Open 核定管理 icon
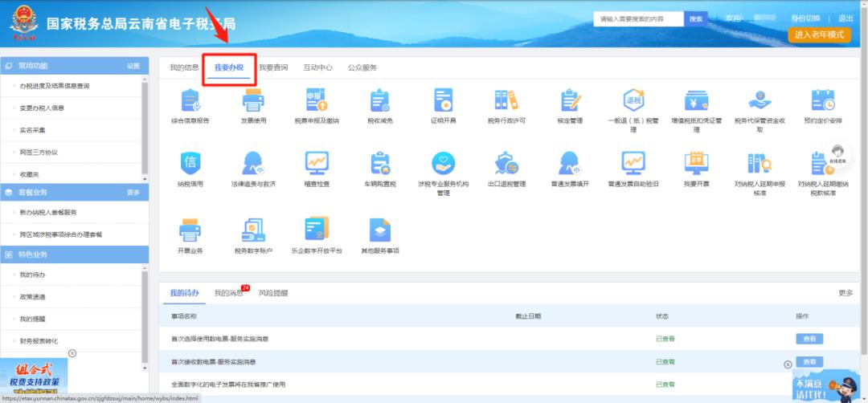Image resolution: width=868 pixels, height=403 pixels. point(570,100)
